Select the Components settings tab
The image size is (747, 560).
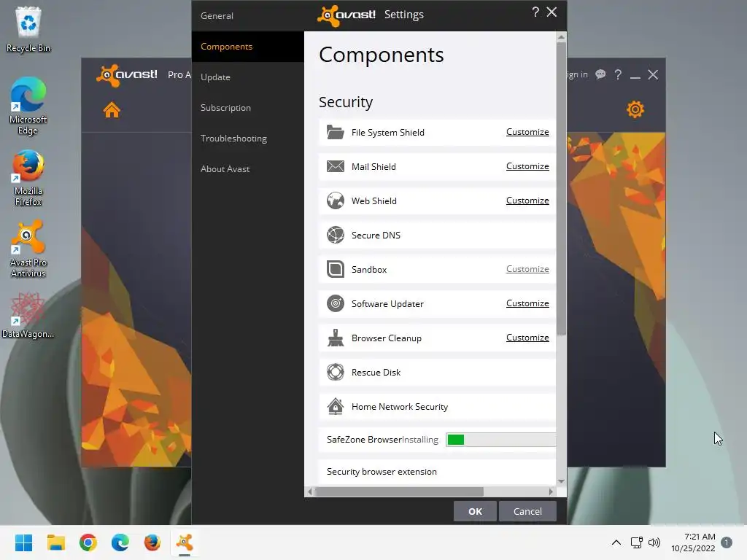click(248, 46)
